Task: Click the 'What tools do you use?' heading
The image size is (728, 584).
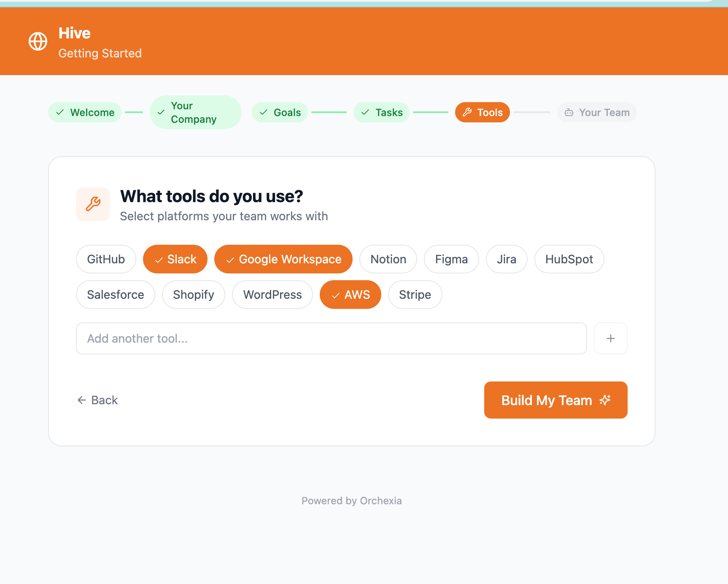Action: tap(212, 196)
